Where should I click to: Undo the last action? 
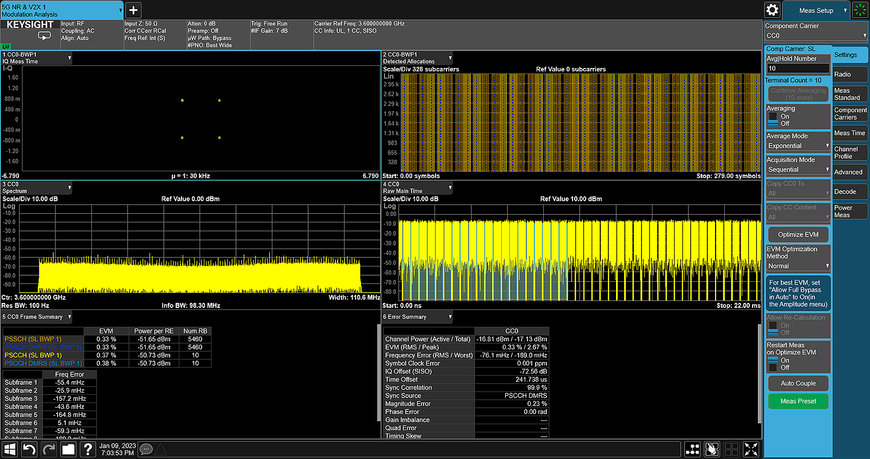(x=29, y=449)
